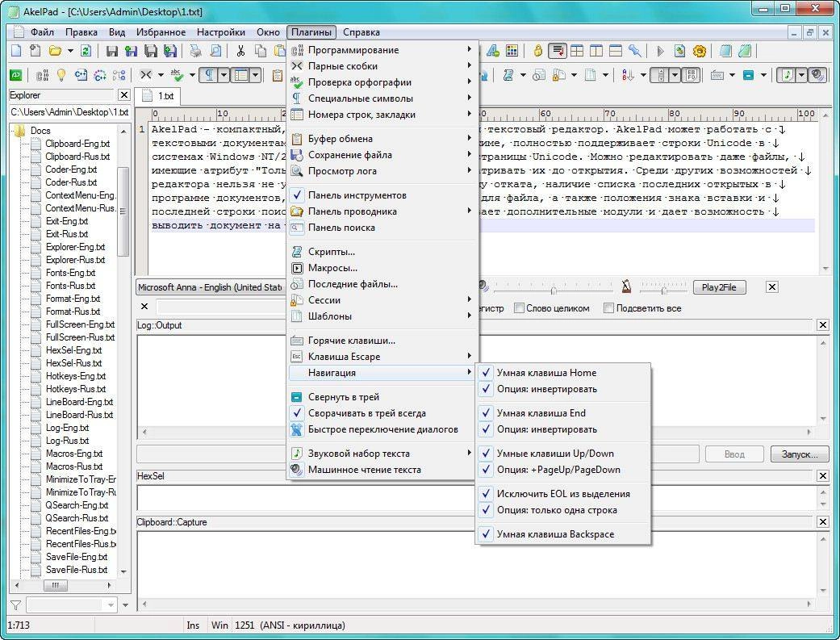The image size is (840, 640).
Task: Click the print preview icon
Action: pyautogui.click(x=215, y=51)
